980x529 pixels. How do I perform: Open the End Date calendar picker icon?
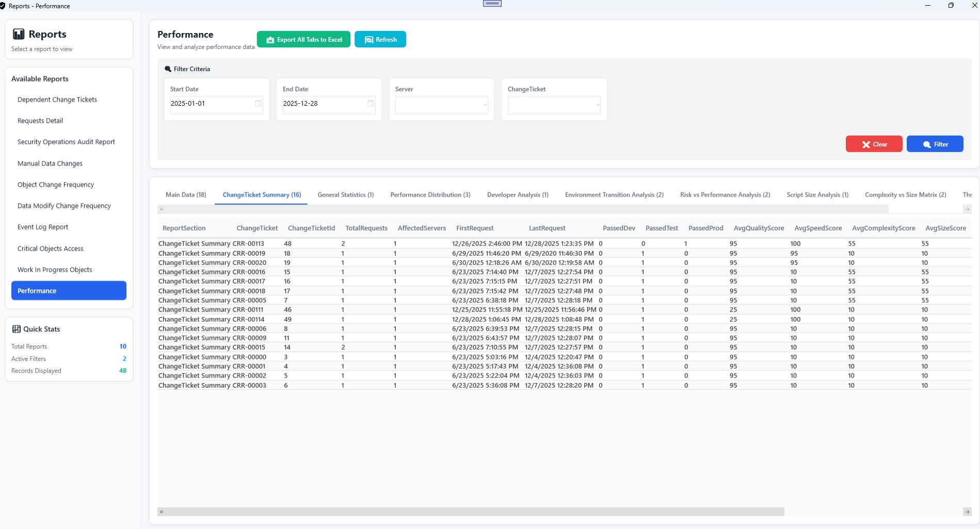click(x=371, y=104)
